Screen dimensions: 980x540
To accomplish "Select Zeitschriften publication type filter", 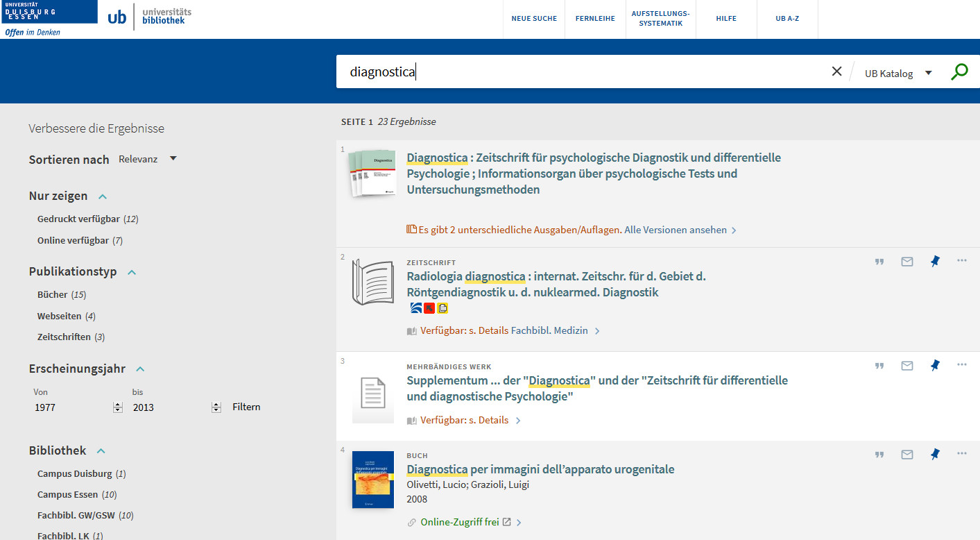I will point(64,337).
